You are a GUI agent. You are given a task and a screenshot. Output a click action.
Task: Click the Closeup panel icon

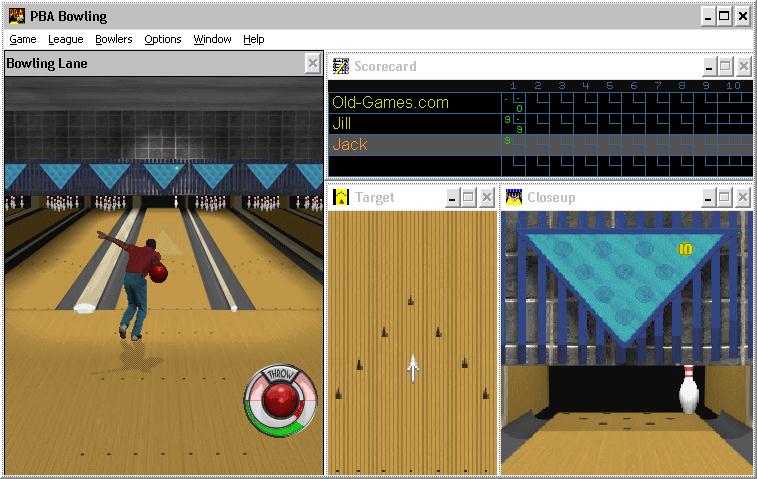click(514, 197)
